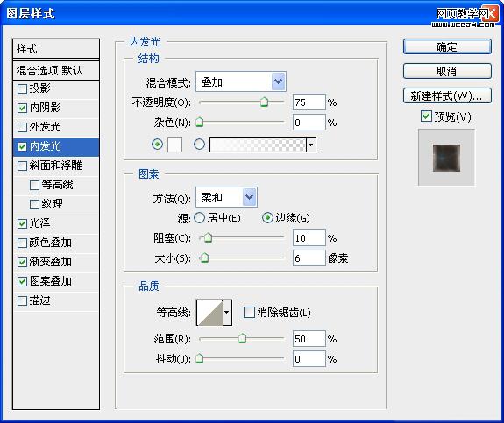
Task: Enable the 外发光 checkbox
Action: [22, 127]
